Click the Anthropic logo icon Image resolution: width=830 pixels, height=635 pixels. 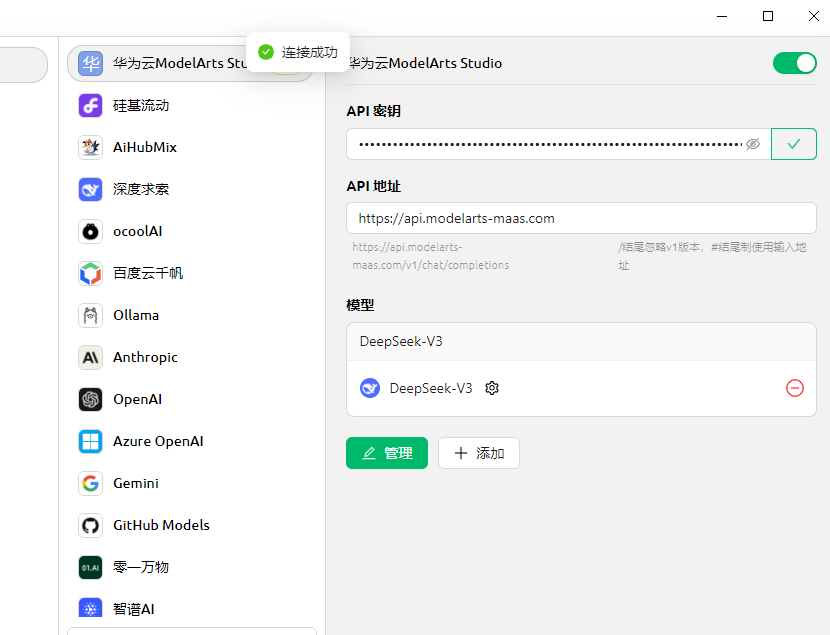pyautogui.click(x=91, y=357)
